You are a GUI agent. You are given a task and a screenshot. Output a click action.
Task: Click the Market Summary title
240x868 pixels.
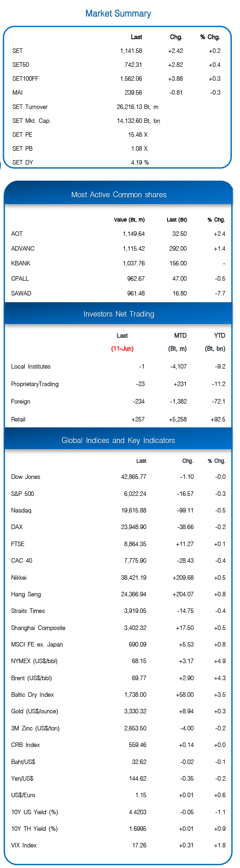[118, 13]
